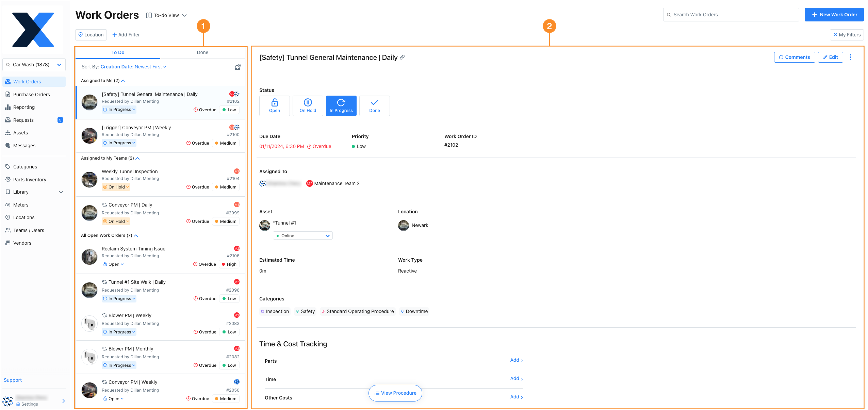Click the View Procedure button
Viewport: 868px width, 410px height.
coord(395,393)
